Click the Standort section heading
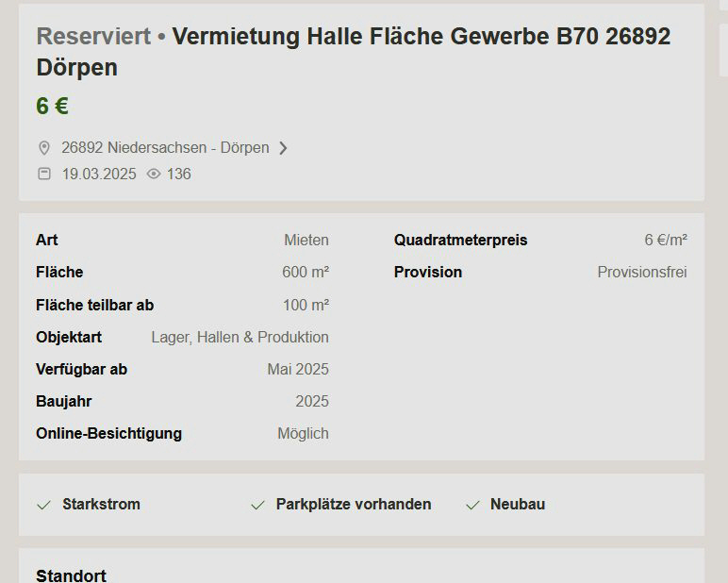The width and height of the screenshot is (728, 583). click(71, 576)
